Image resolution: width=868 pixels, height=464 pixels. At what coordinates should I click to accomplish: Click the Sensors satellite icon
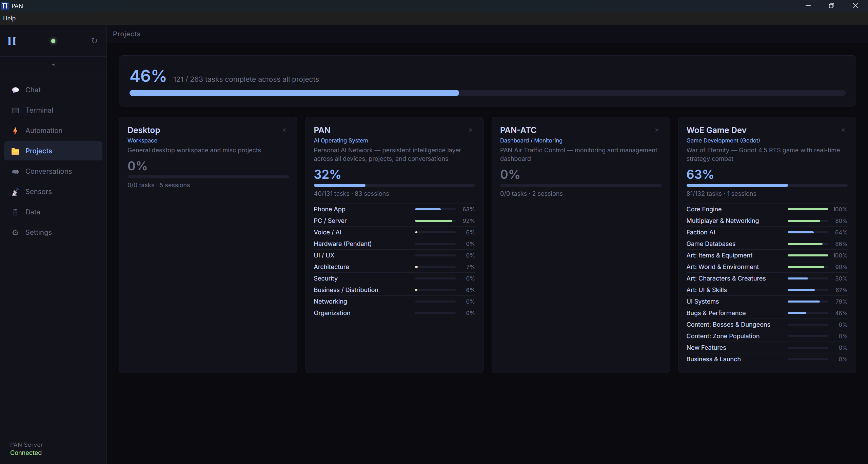point(15,192)
